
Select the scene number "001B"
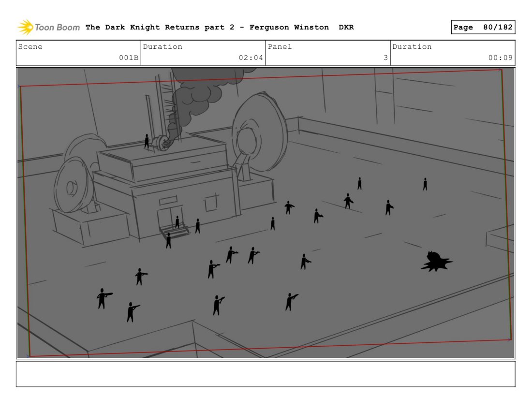(x=129, y=58)
